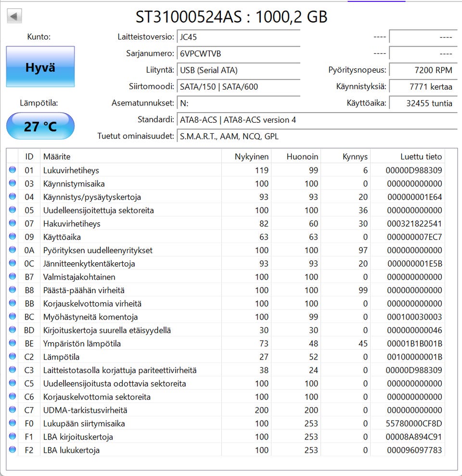Click the blue status icon for LBA lukukertoja

tap(13, 450)
